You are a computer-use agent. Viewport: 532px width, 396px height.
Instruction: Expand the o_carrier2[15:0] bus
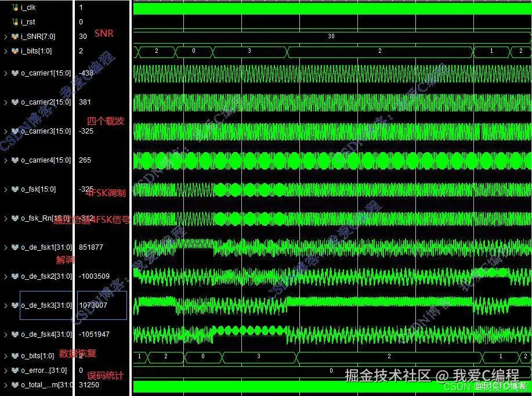[x=5, y=102]
